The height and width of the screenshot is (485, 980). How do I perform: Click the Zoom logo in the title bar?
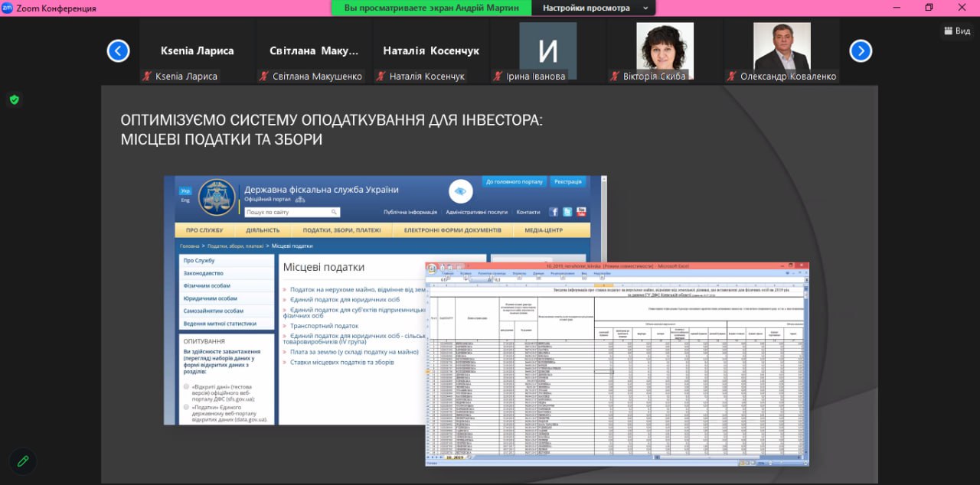(8, 8)
